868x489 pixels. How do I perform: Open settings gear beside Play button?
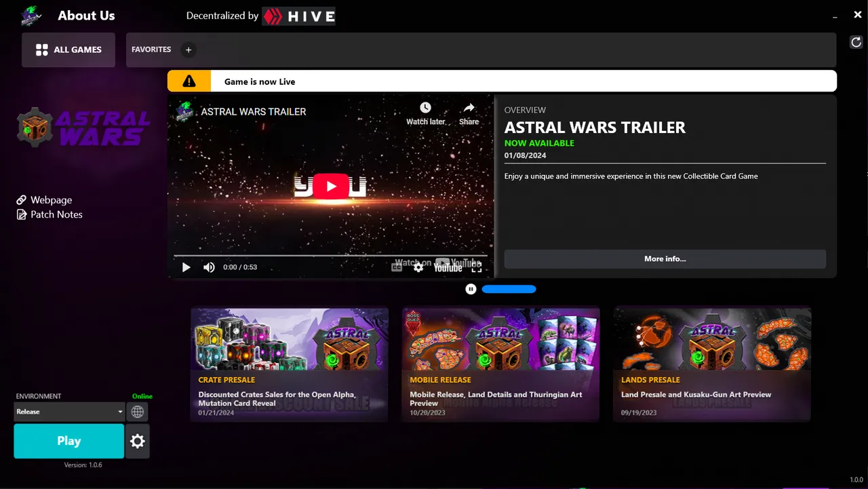(138, 442)
